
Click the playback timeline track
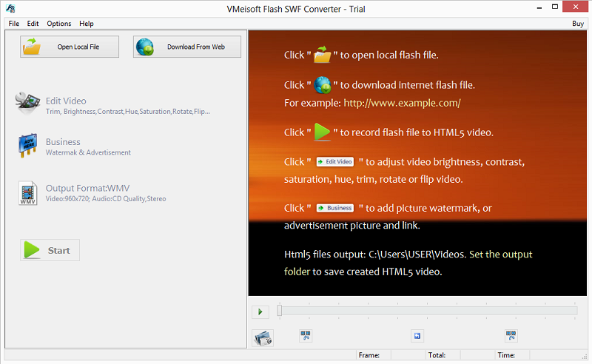click(x=428, y=311)
